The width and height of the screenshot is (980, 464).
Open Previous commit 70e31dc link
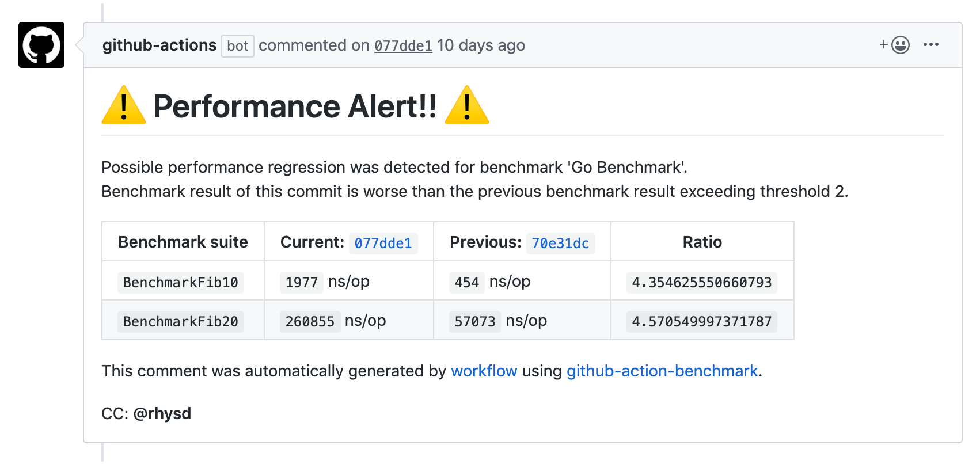tap(560, 244)
